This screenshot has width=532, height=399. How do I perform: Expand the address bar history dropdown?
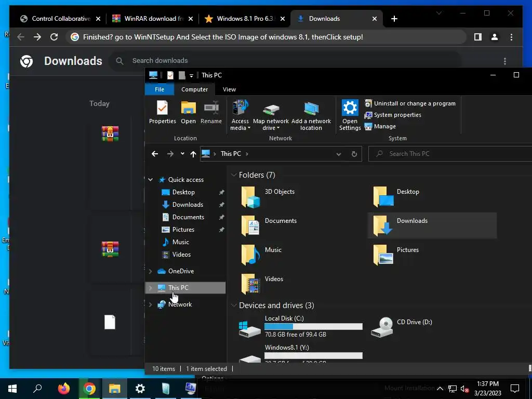click(338, 154)
